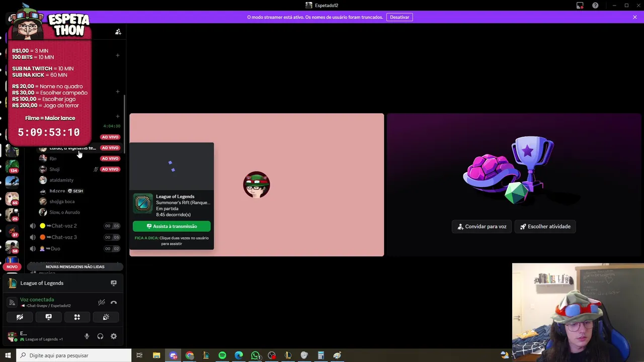
Task: Start an activity with the activities icon
Action: coord(77,317)
